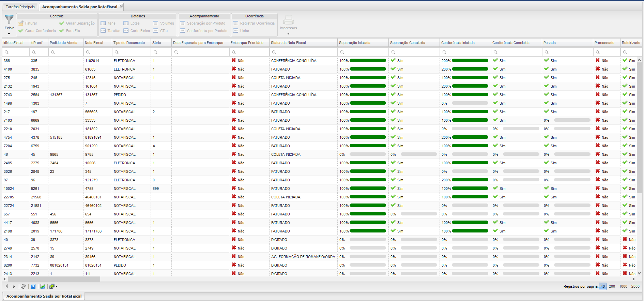Image resolution: width=644 pixels, height=301 pixels.
Task: Refresh the grid data
Action: pos(23,286)
